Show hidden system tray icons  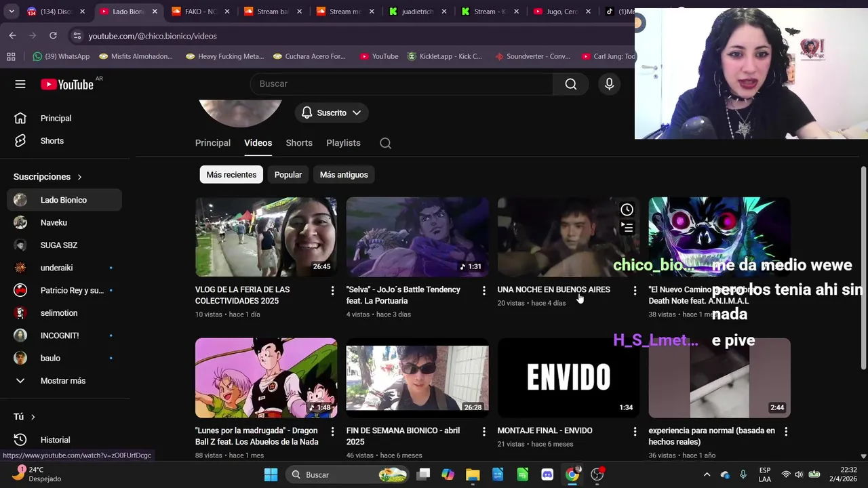707,474
